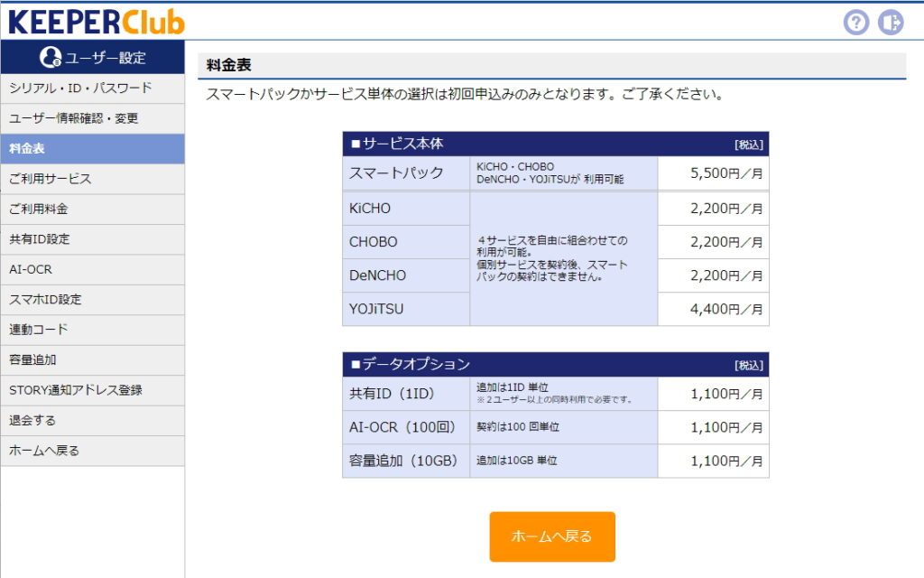Open スマホID設定 sidebar item
924x578 pixels.
pos(93,300)
